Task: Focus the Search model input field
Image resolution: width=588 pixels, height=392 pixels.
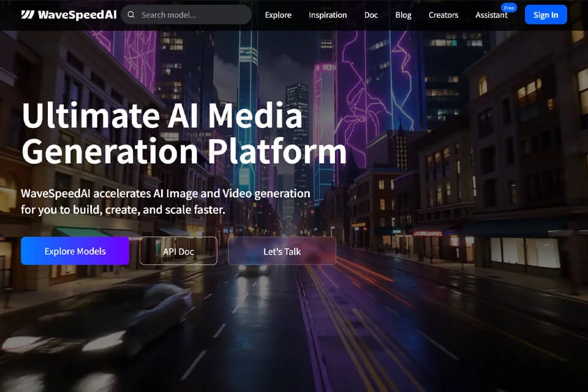Action: 186,15
